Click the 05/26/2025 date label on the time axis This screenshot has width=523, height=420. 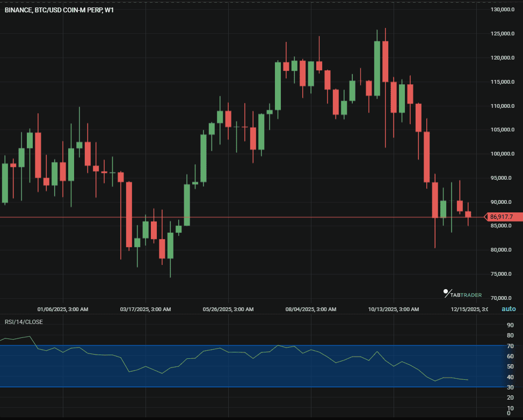click(x=229, y=309)
